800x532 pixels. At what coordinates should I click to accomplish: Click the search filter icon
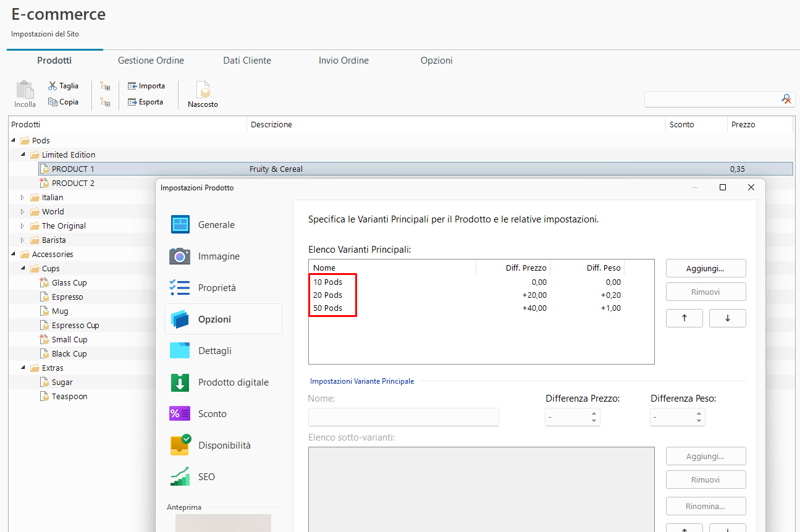click(786, 99)
